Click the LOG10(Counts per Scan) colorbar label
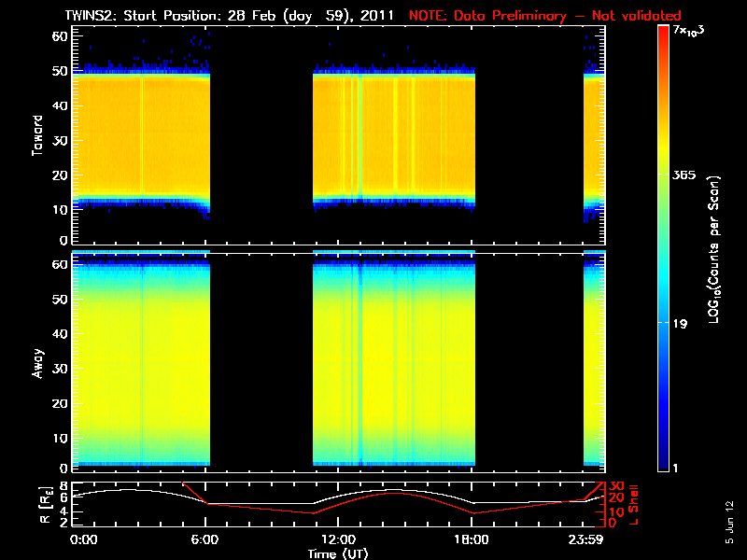The width and height of the screenshot is (747, 560). pos(713,249)
